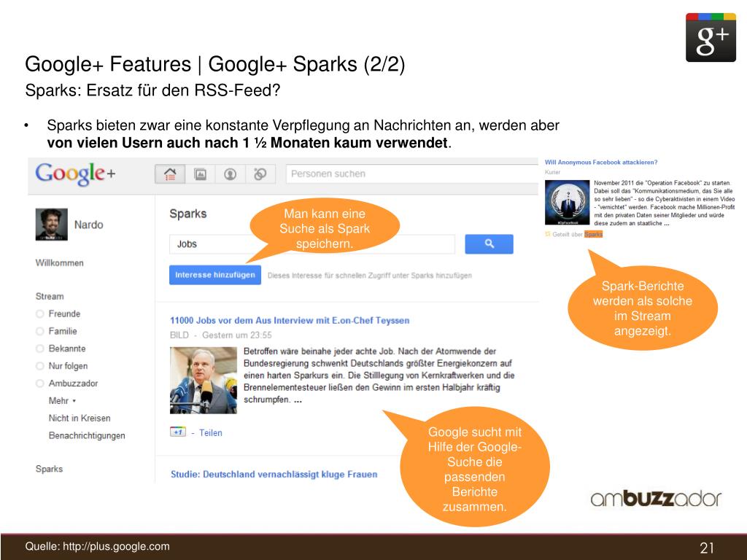Click the E.on chief article thumbnail
This screenshot has height=560, width=747.
[x=204, y=380]
